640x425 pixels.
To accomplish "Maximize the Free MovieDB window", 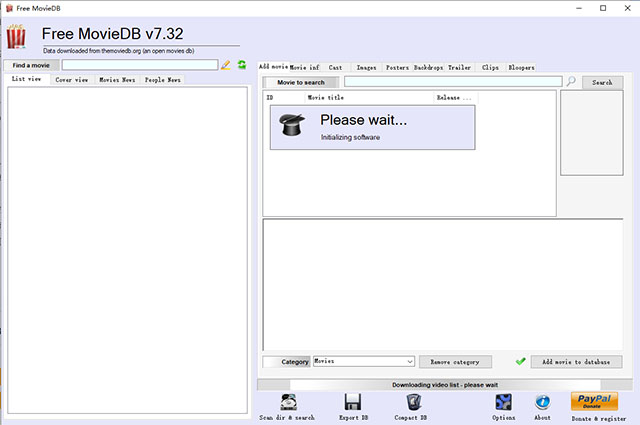I will [603, 8].
